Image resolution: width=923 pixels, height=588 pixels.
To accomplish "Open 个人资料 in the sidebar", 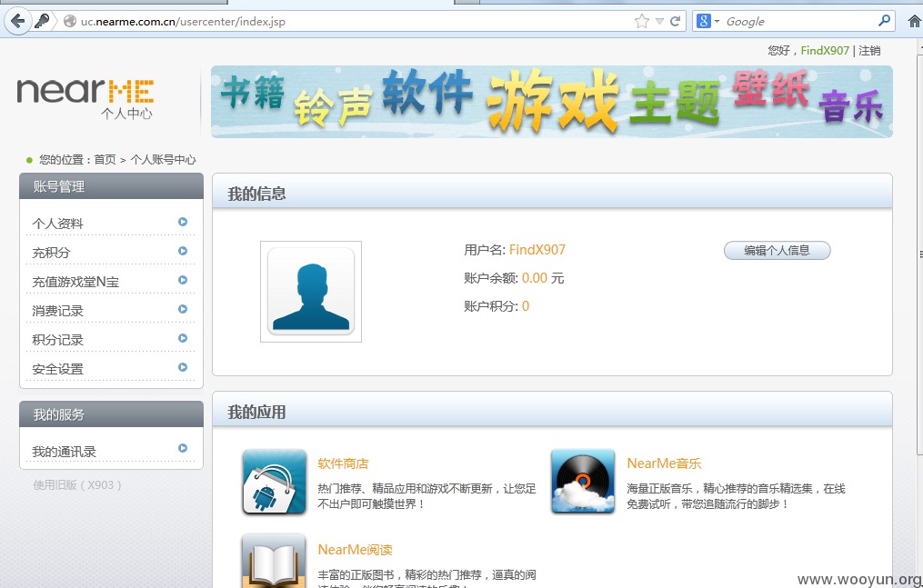I will tap(57, 224).
